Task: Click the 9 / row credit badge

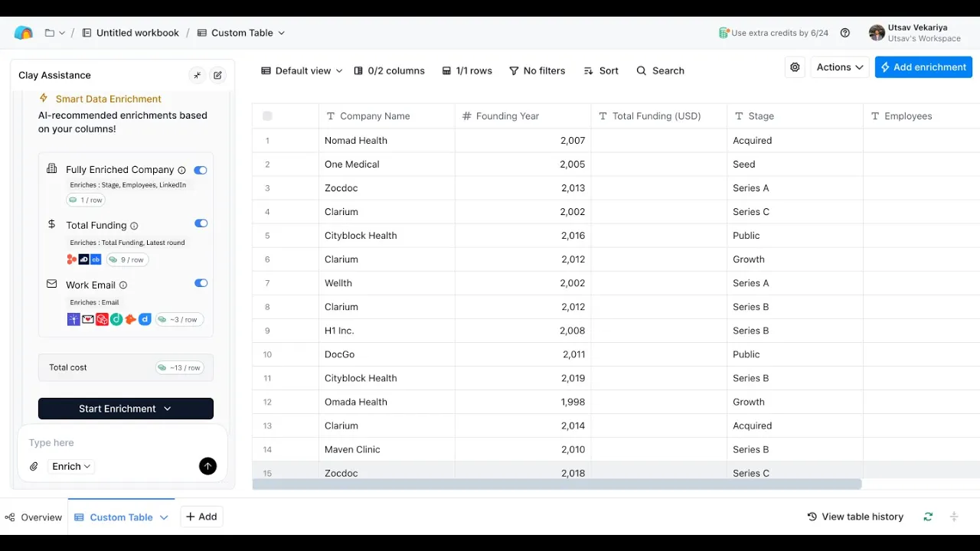Action: coord(127,259)
